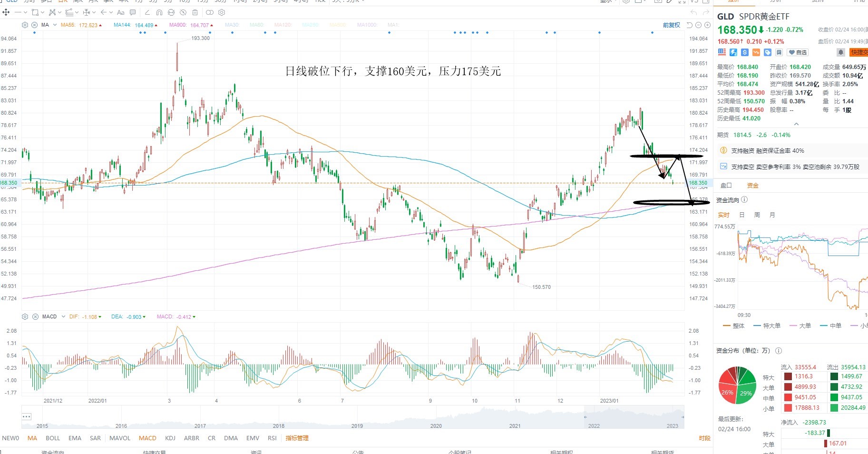Open the line tool dropdown arrow
Screen dimensions: 868x454
pyautogui.click(x=25, y=12)
